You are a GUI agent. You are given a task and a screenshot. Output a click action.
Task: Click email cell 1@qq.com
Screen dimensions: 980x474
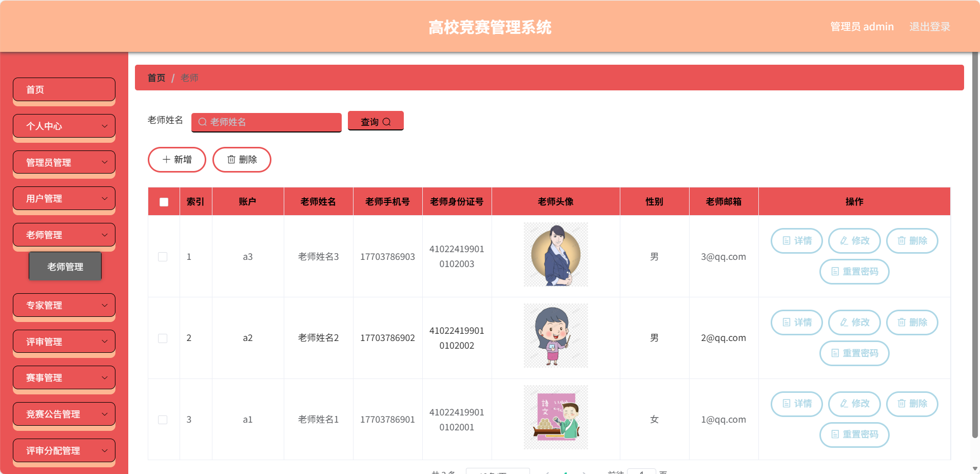[723, 420]
